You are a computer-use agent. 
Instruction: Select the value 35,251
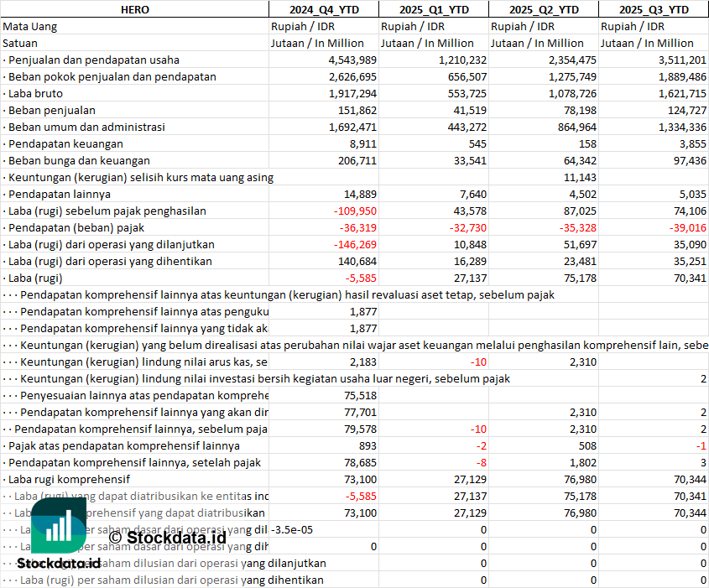(x=690, y=261)
